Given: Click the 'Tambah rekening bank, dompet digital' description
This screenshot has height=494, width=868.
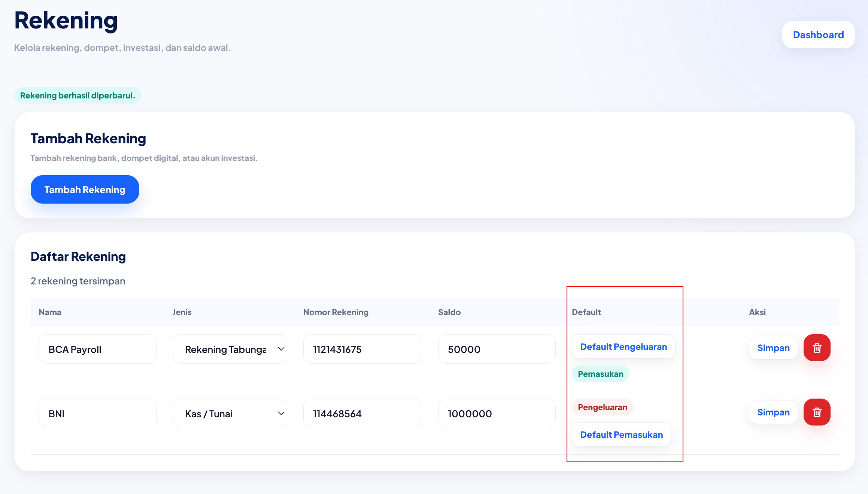Looking at the screenshot, I should (x=144, y=158).
